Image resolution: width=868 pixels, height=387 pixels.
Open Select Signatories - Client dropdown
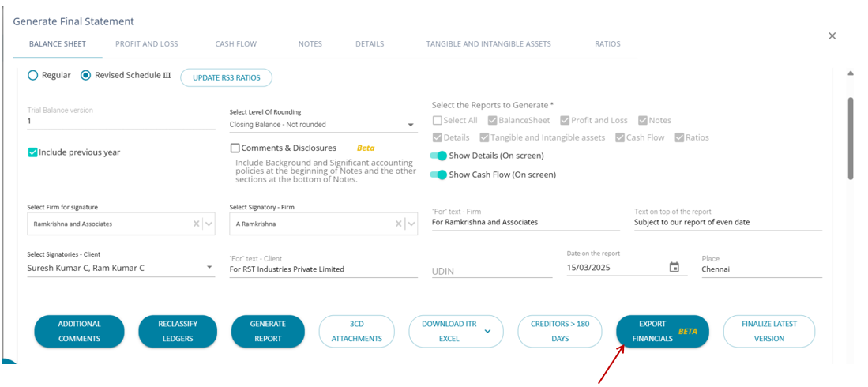tap(209, 268)
